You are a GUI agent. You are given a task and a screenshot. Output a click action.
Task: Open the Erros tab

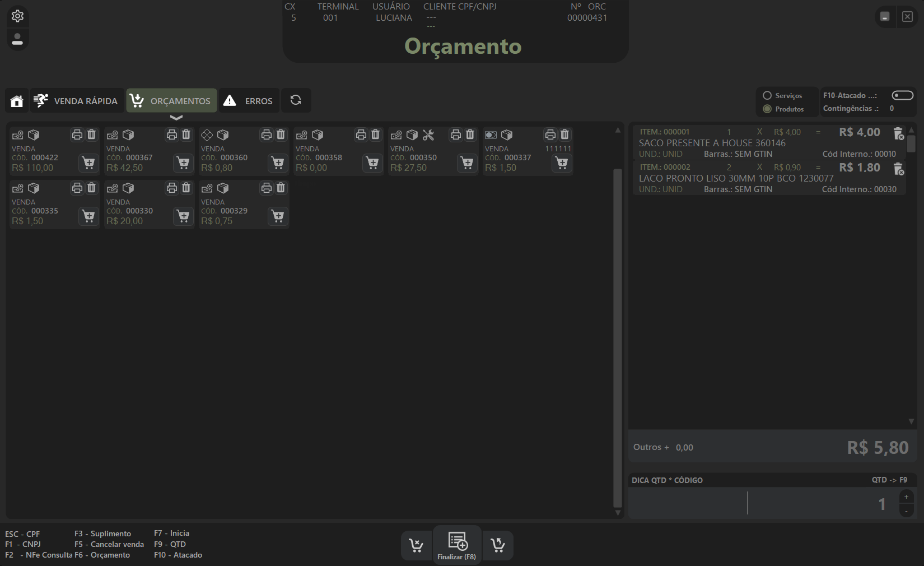point(249,101)
